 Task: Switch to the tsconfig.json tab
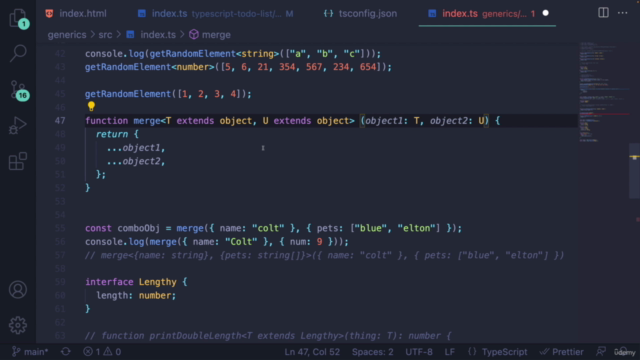click(360, 13)
